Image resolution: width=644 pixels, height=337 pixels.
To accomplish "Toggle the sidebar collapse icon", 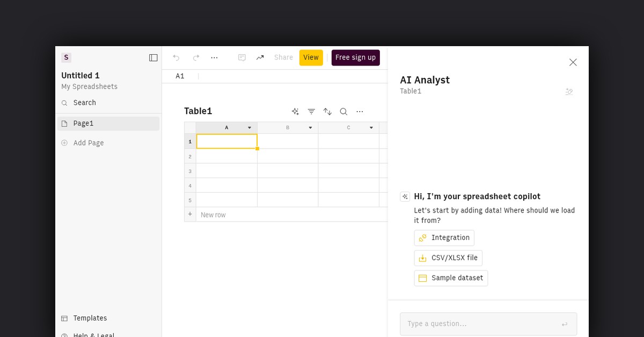I will tap(153, 57).
